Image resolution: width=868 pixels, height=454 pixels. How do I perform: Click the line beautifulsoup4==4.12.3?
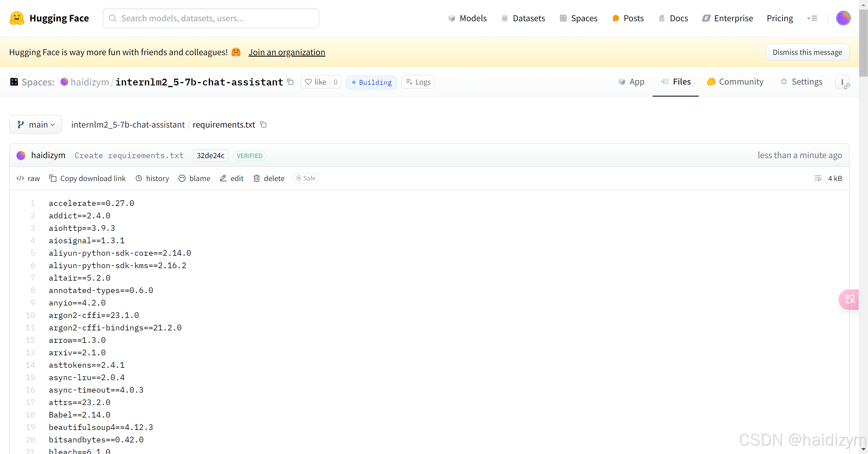(101, 427)
